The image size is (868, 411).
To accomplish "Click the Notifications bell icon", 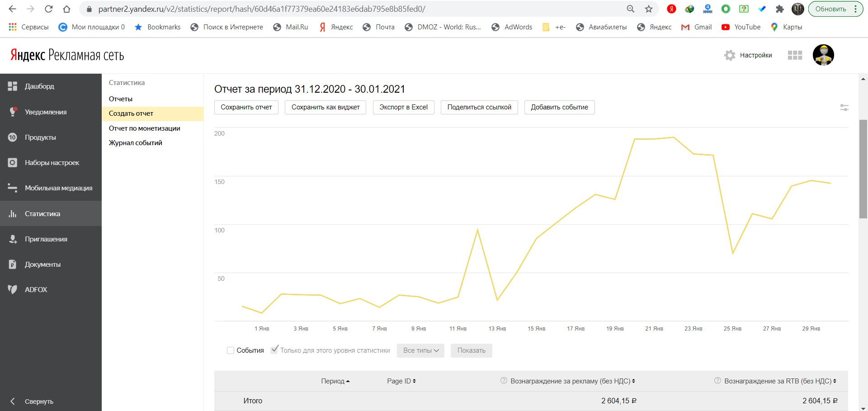I will [13, 112].
